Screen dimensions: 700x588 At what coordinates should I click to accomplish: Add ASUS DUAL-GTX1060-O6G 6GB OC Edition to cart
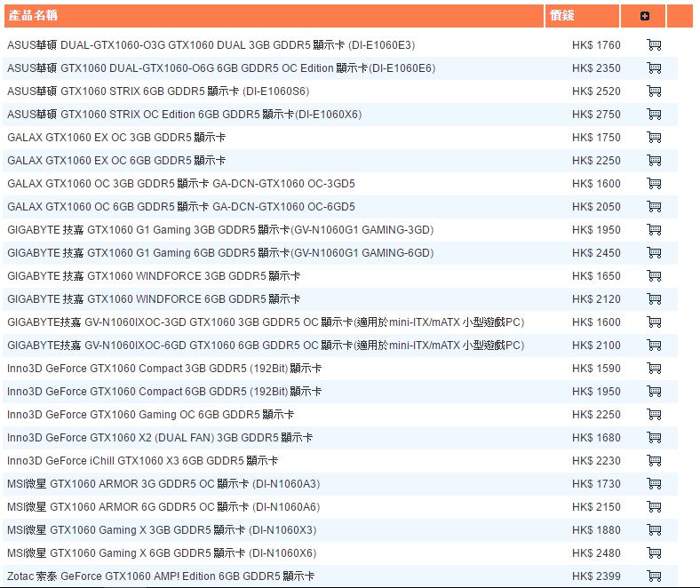(x=654, y=68)
